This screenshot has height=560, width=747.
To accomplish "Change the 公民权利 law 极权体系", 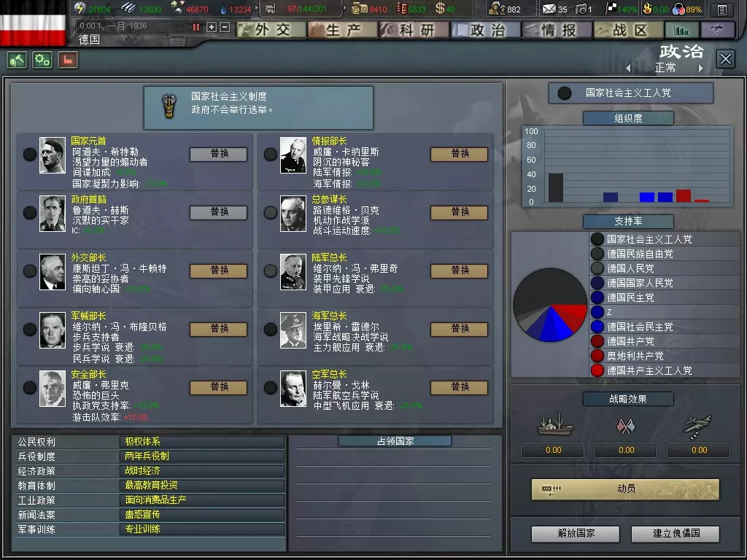I will pos(202,442).
